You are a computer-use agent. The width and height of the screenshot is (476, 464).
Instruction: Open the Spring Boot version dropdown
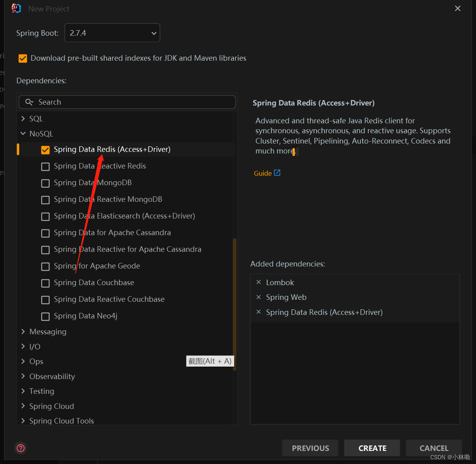(x=112, y=33)
